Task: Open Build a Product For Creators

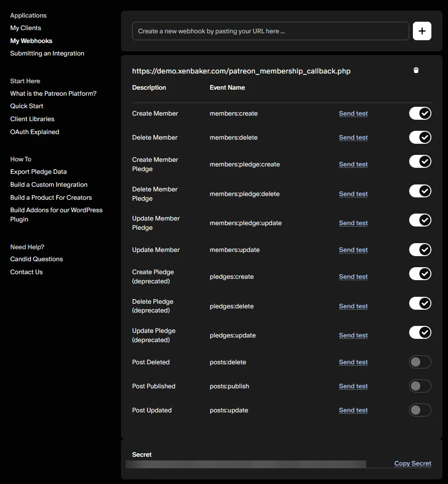Action: [x=51, y=197]
